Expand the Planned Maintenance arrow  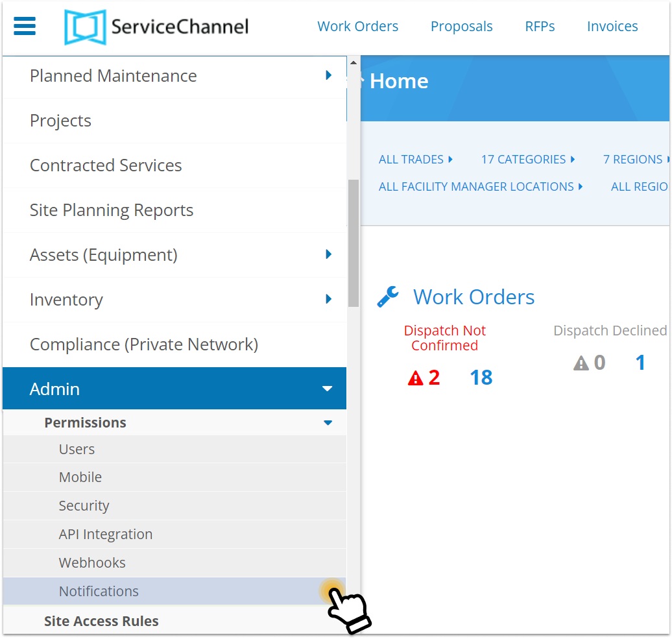pyautogui.click(x=329, y=75)
